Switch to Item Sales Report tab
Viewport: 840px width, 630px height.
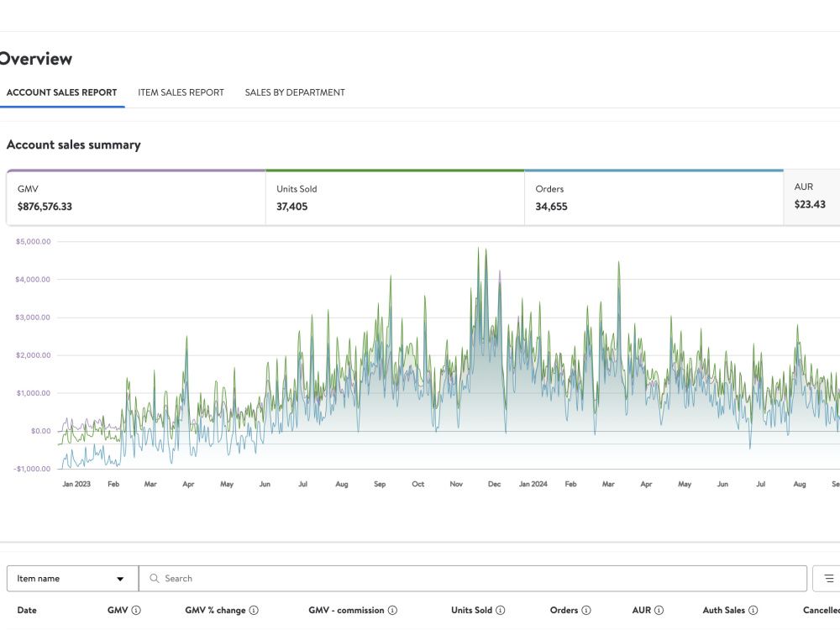coord(181,92)
